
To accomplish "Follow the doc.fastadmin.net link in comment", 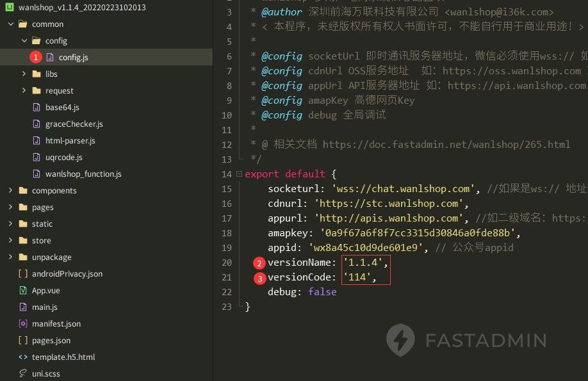I will pyautogui.click(x=446, y=144).
